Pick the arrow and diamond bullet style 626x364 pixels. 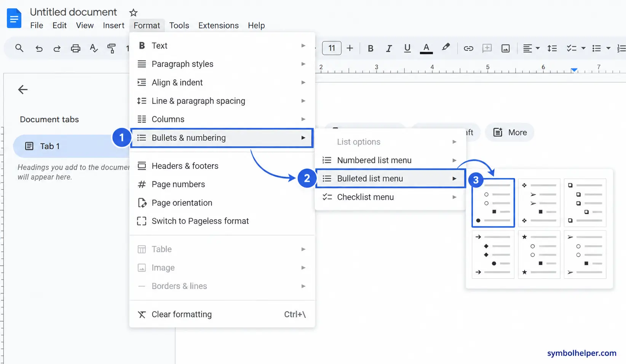[493, 254]
